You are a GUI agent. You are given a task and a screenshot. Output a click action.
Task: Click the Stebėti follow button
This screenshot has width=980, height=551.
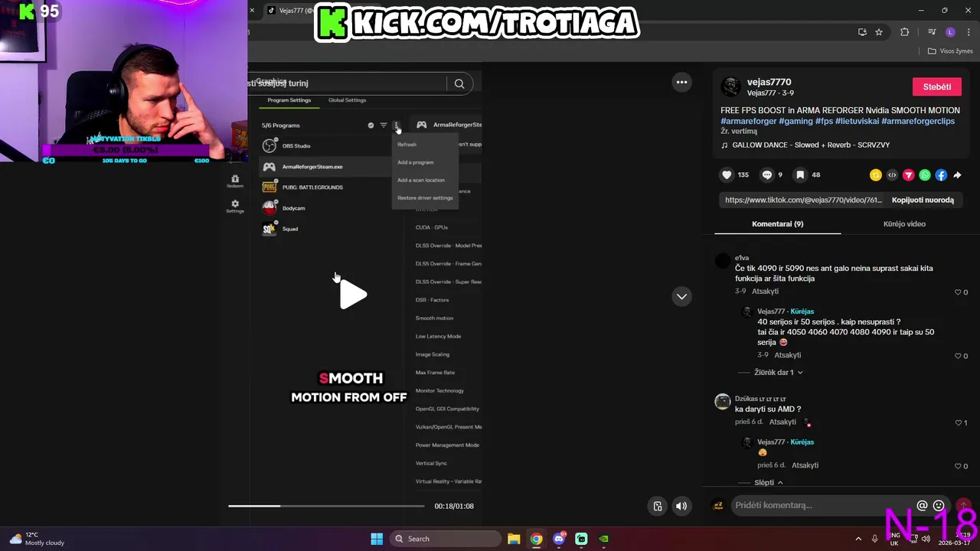[x=936, y=86]
